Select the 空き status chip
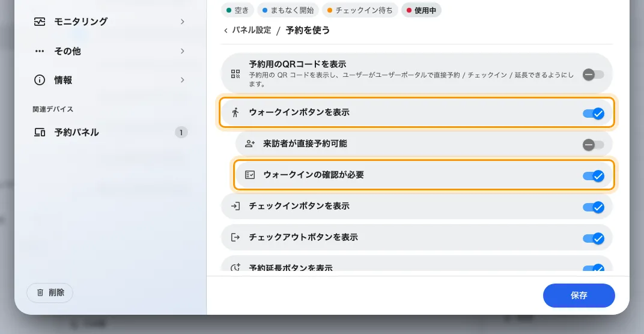The image size is (644, 334). (x=237, y=10)
